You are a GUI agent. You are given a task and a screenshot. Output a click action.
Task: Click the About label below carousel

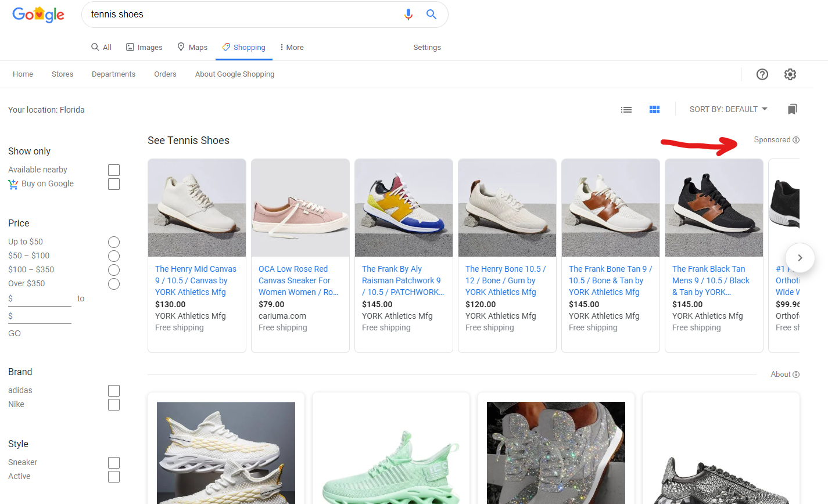780,375
